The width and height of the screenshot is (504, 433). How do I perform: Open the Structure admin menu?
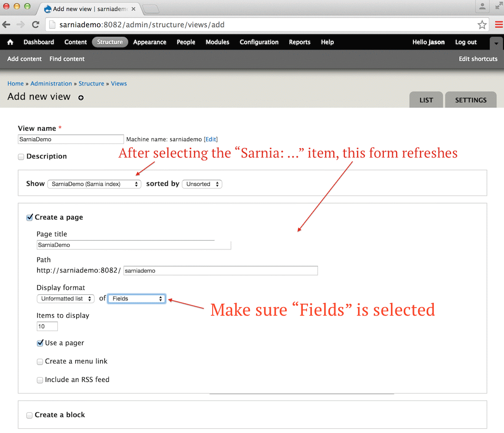click(110, 42)
